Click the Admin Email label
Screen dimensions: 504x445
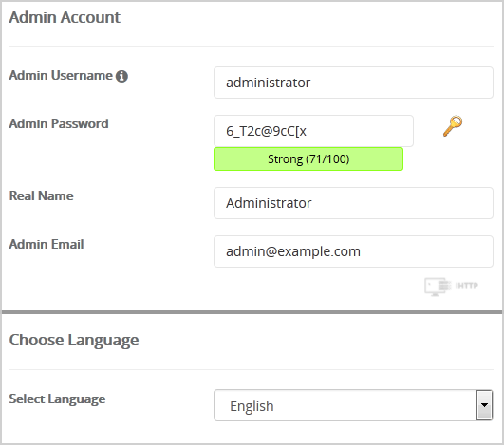47,244
